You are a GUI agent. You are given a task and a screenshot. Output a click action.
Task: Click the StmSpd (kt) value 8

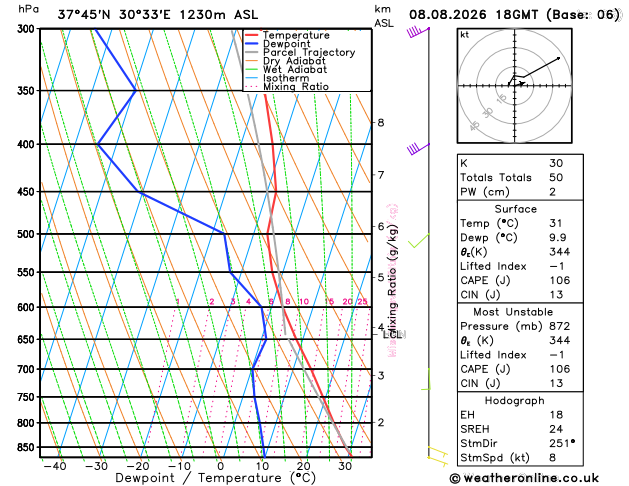pos(552,458)
